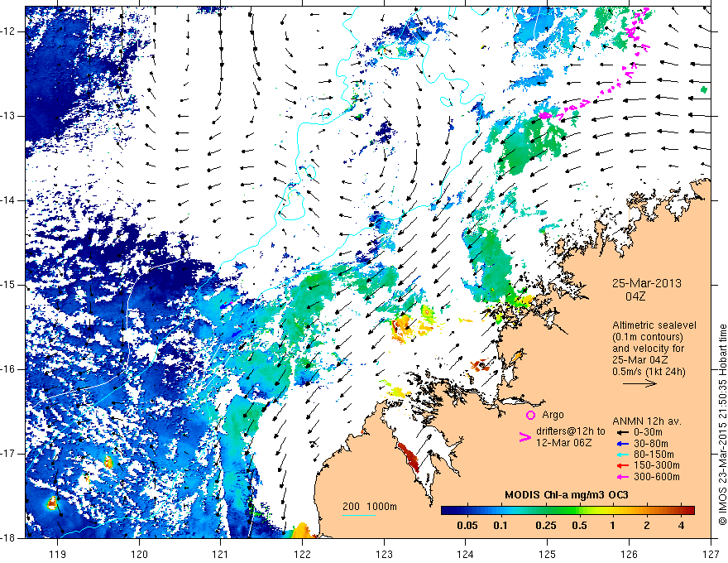Screen dimensions: 728x563
Task: Click the colorbar value '1'
Action: tap(612, 526)
